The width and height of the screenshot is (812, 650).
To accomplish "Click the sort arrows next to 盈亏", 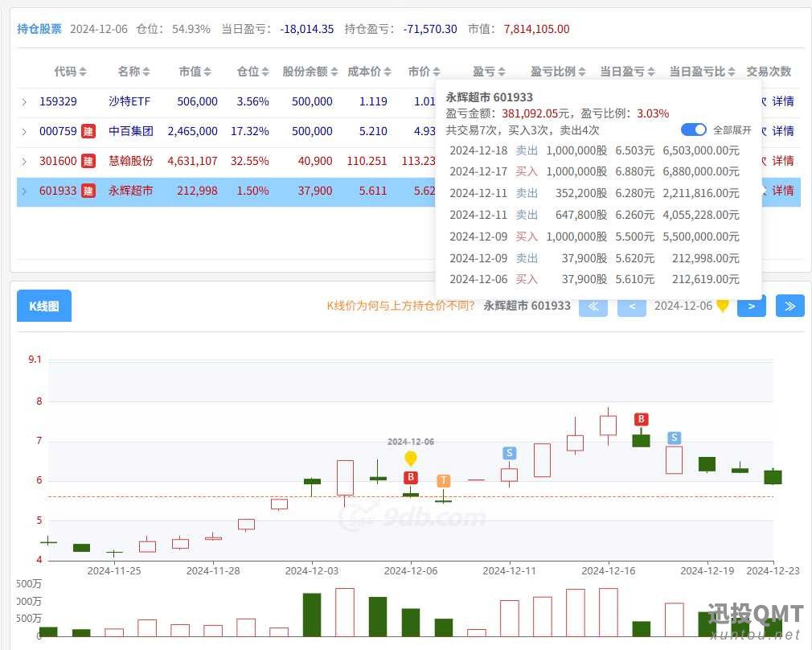I will (x=502, y=72).
